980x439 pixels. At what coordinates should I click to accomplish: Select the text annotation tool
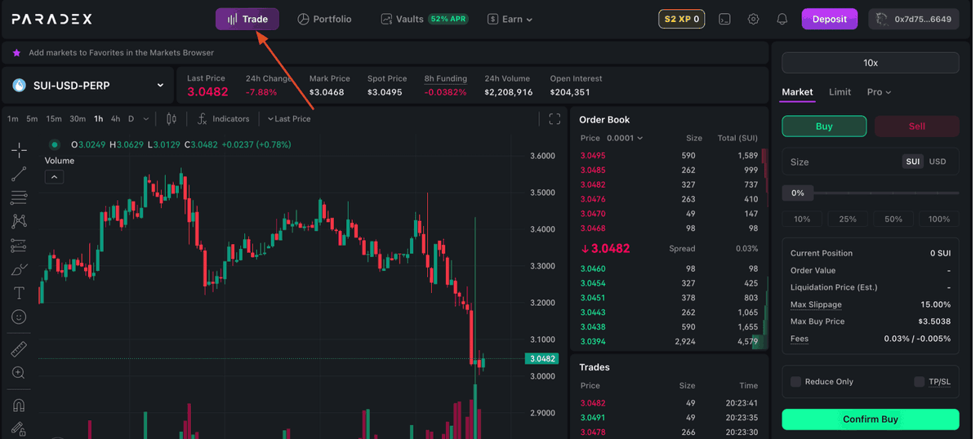(19, 293)
